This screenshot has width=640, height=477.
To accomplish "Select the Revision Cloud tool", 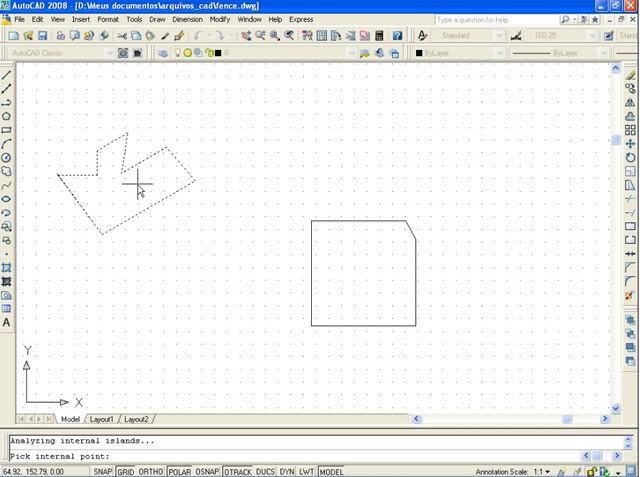I will coord(6,171).
